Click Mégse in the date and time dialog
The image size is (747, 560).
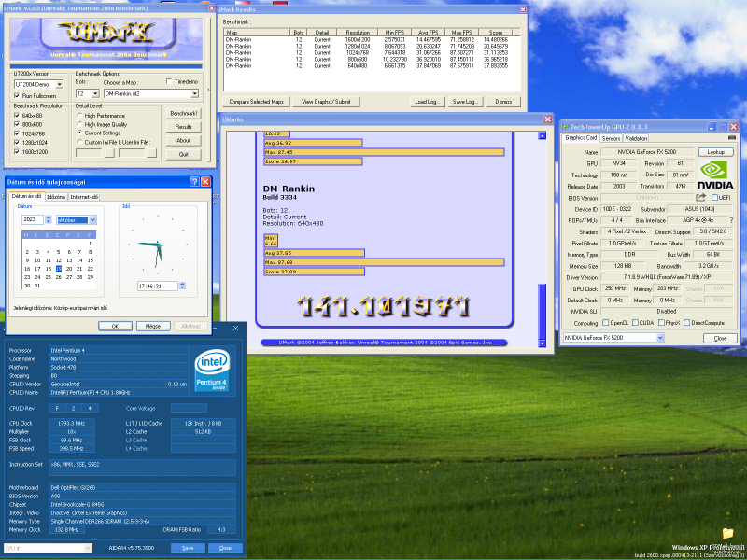click(153, 326)
